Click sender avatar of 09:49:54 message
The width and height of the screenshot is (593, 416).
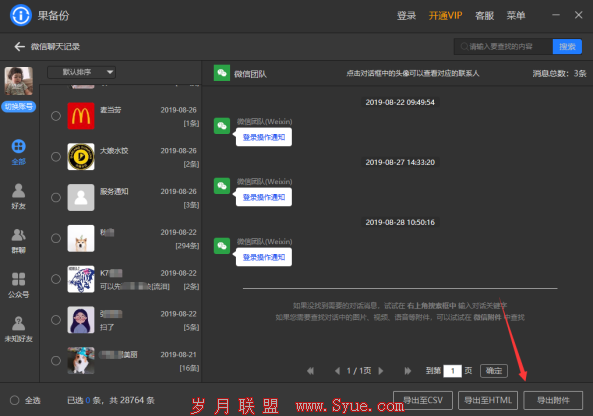[222, 126]
